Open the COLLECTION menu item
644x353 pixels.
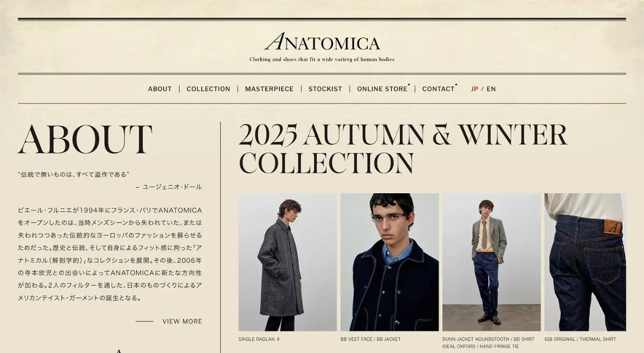pyautogui.click(x=208, y=89)
